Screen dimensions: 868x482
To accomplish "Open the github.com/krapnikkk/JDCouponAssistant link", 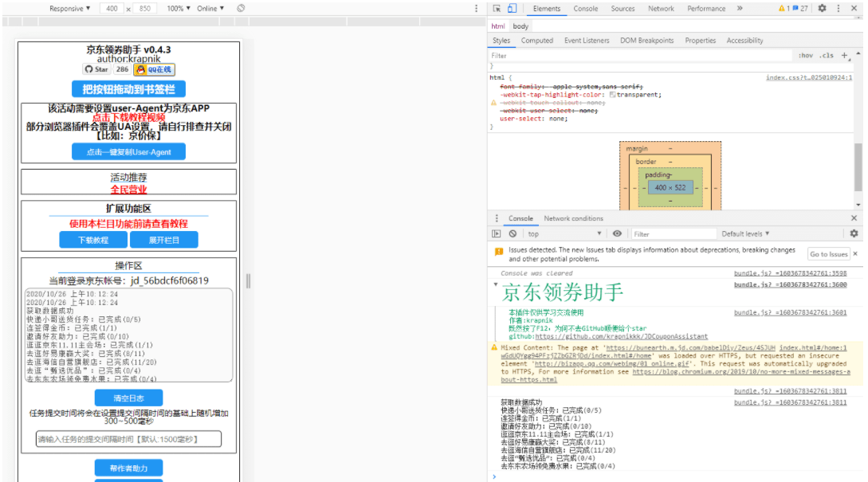I will (622, 336).
